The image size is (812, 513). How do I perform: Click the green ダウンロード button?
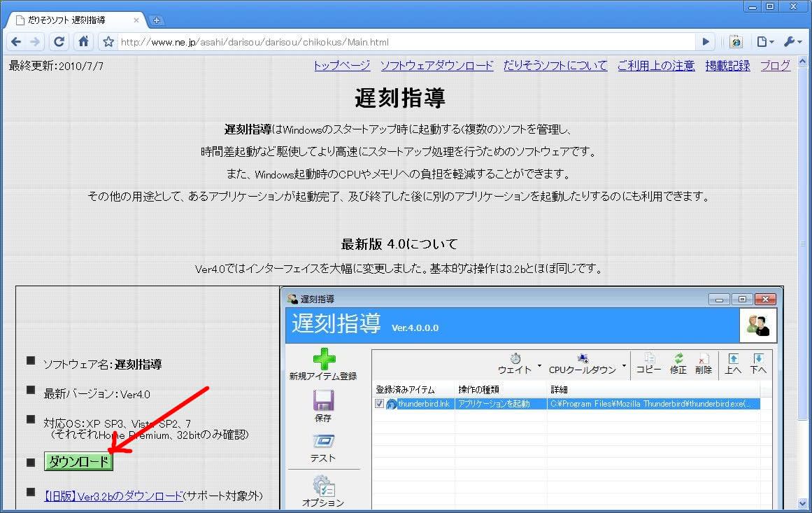[x=78, y=462]
